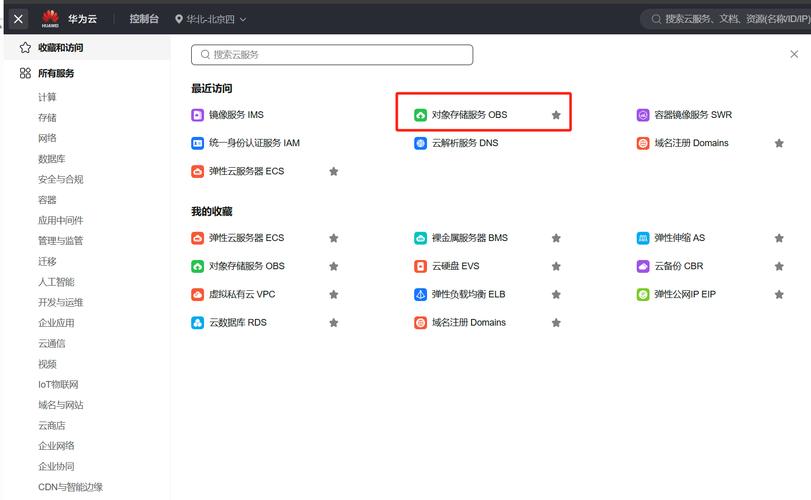
Task: Unfavorite 弹性伸缩 AS using its star
Action: point(779,238)
